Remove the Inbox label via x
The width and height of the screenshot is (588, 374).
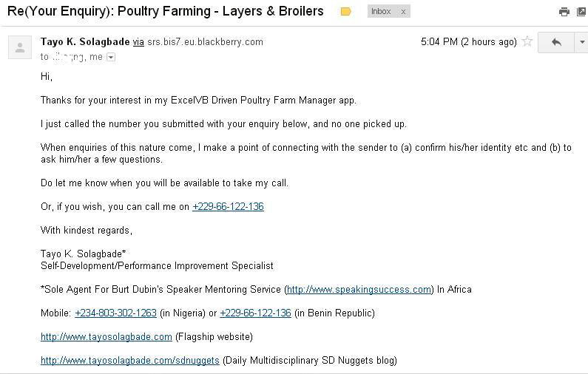(403, 12)
